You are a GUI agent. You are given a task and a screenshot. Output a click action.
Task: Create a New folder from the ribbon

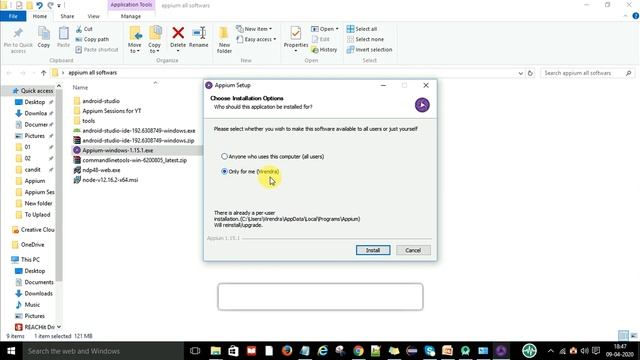pos(224,40)
